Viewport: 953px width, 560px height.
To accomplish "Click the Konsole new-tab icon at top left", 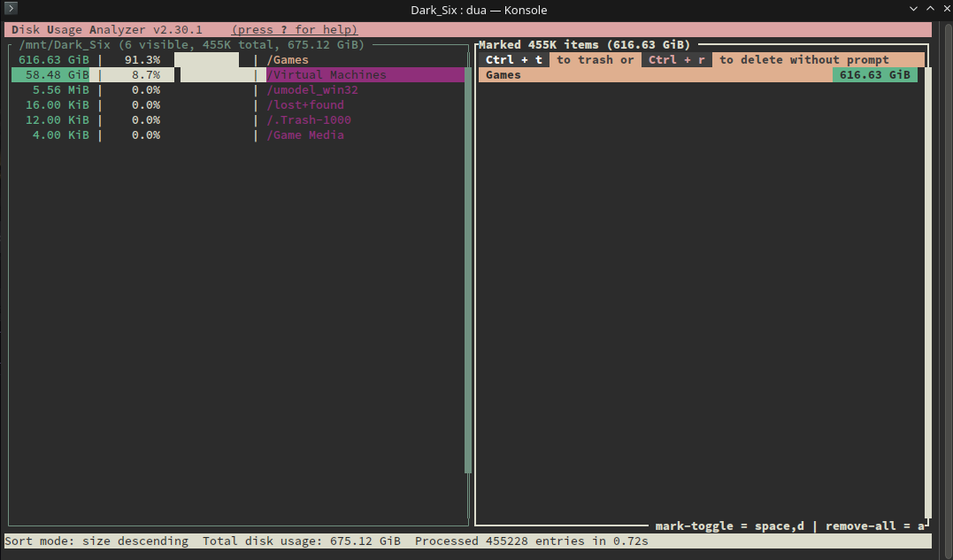I will click(x=11, y=8).
